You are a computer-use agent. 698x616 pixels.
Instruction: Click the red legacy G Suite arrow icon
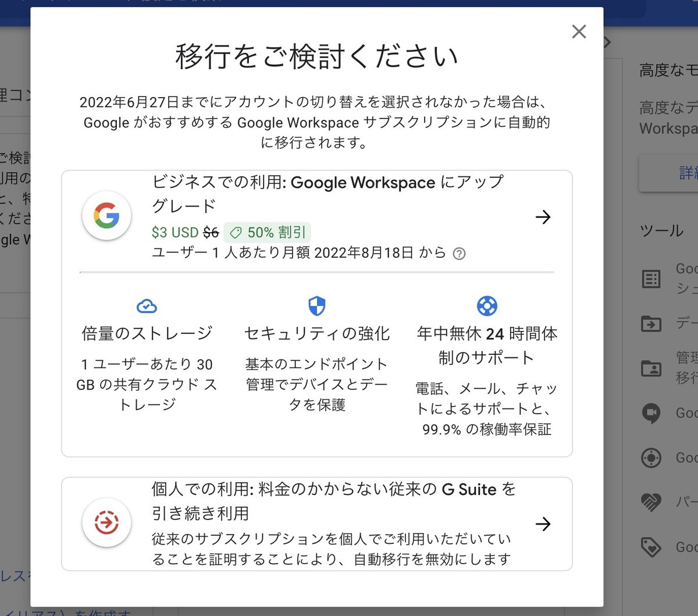(x=106, y=522)
